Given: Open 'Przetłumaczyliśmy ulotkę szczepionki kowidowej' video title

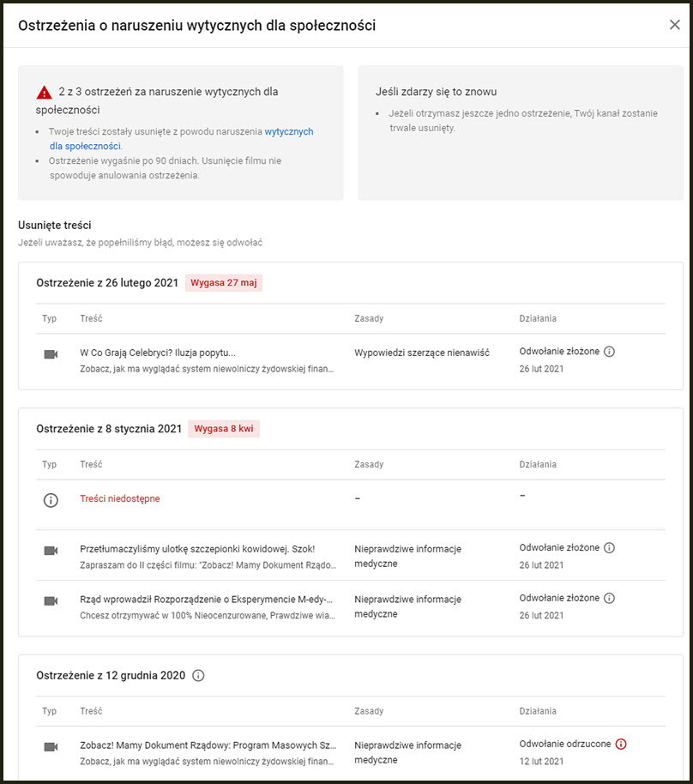Looking at the screenshot, I should point(197,549).
